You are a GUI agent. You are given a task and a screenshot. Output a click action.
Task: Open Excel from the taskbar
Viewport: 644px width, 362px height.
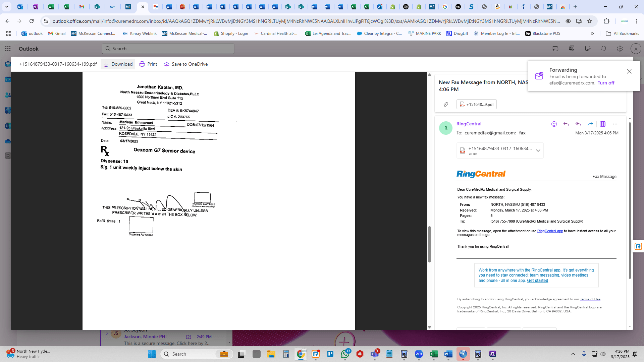(x=434, y=354)
